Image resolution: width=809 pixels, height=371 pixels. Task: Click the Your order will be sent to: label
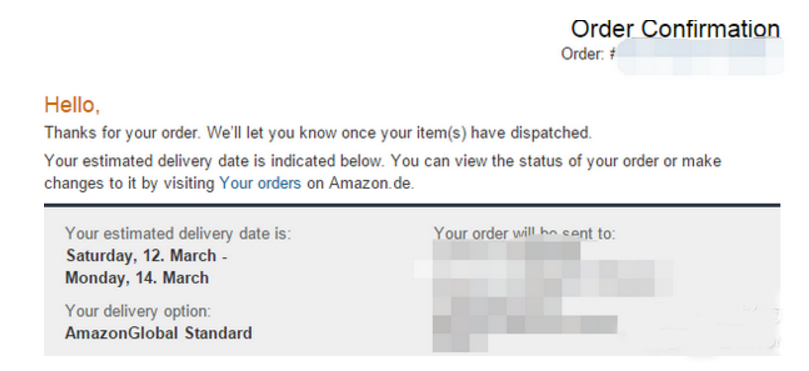tap(524, 234)
